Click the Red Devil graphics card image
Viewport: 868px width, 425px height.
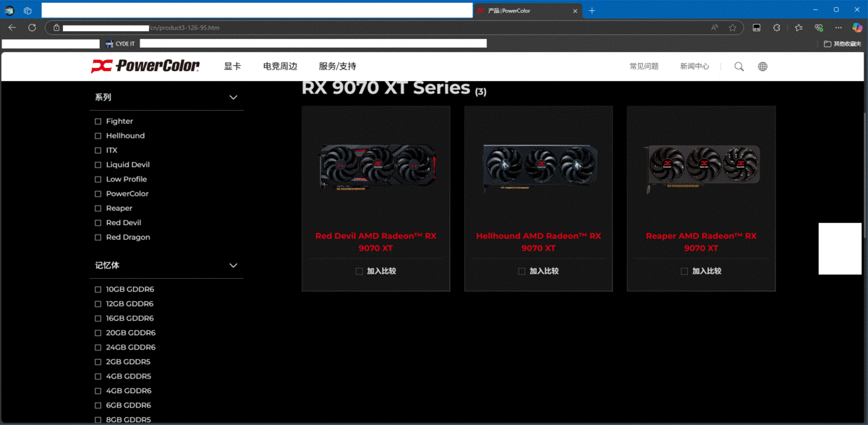379,168
